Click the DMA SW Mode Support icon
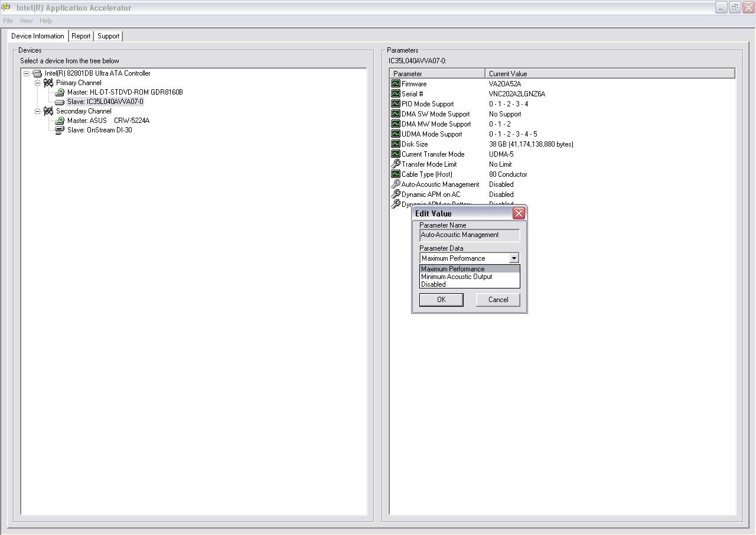Viewport: 756px width, 535px height. tap(396, 114)
